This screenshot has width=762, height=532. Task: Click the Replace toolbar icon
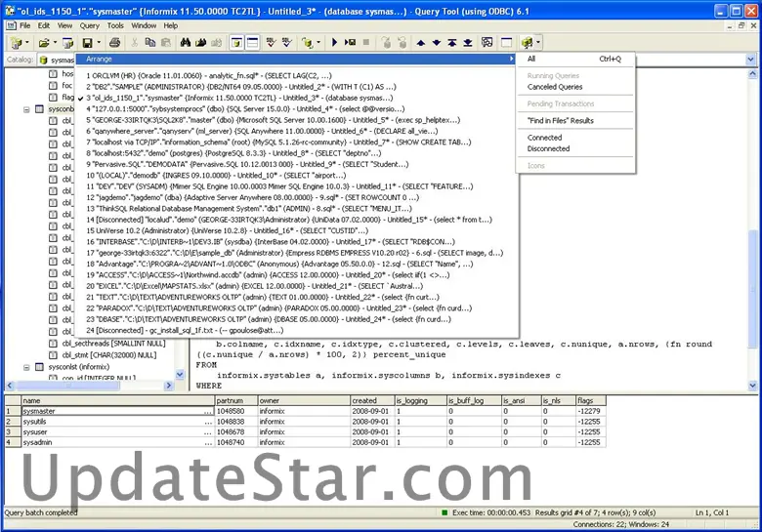coord(216,43)
